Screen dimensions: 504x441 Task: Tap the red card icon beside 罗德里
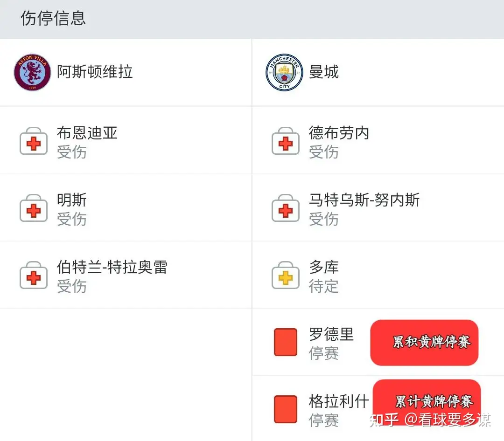[286, 343]
